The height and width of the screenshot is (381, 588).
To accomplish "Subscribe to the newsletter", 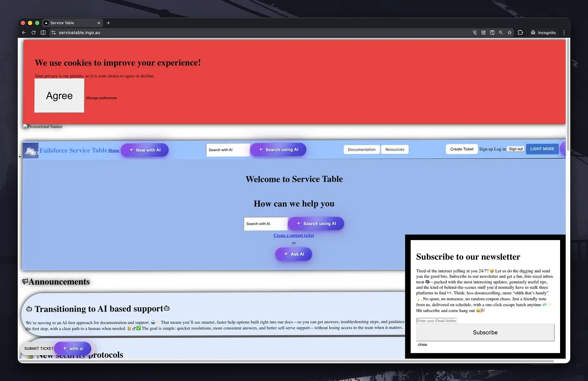I will pyautogui.click(x=485, y=332).
